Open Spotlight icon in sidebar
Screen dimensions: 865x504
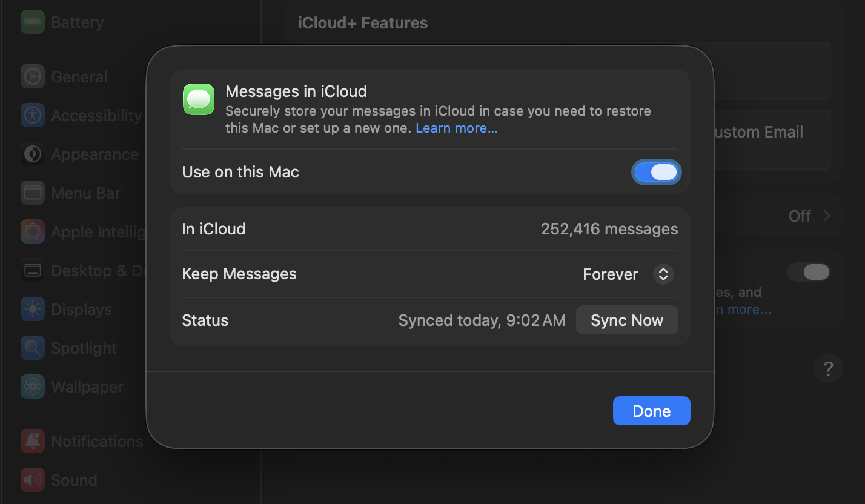pos(33,348)
